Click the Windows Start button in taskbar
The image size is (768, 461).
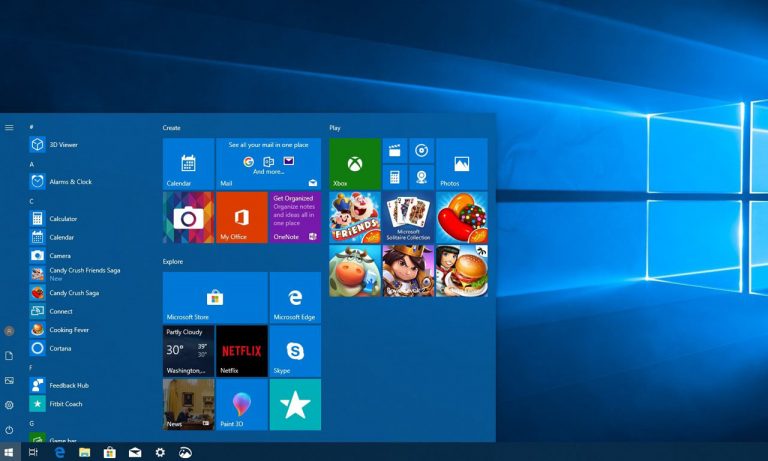click(x=9, y=452)
